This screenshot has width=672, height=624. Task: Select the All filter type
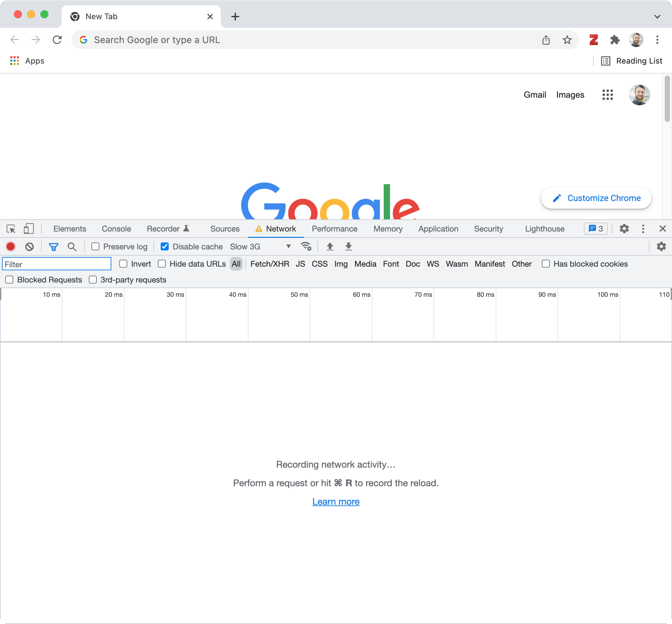pyautogui.click(x=236, y=264)
